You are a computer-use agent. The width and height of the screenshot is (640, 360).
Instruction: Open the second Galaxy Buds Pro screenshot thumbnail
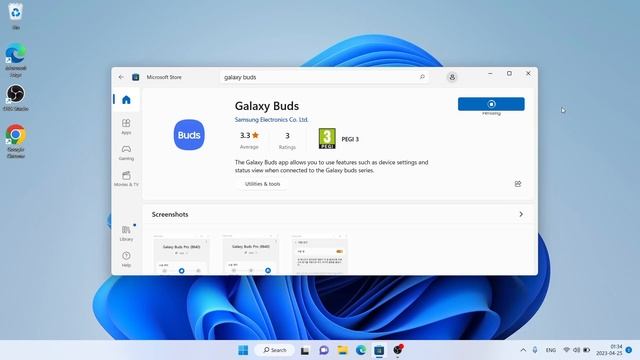(x=250, y=254)
